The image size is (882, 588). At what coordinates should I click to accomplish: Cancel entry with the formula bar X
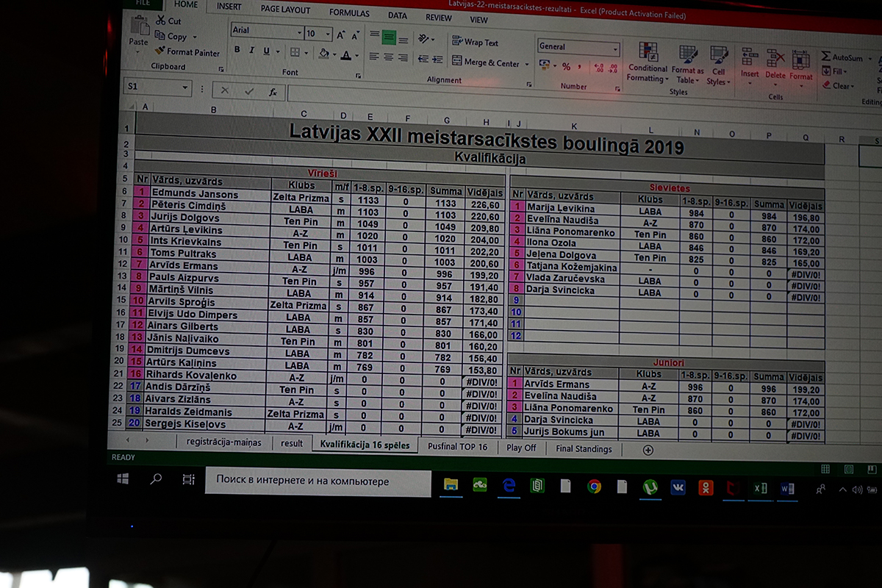pyautogui.click(x=225, y=90)
